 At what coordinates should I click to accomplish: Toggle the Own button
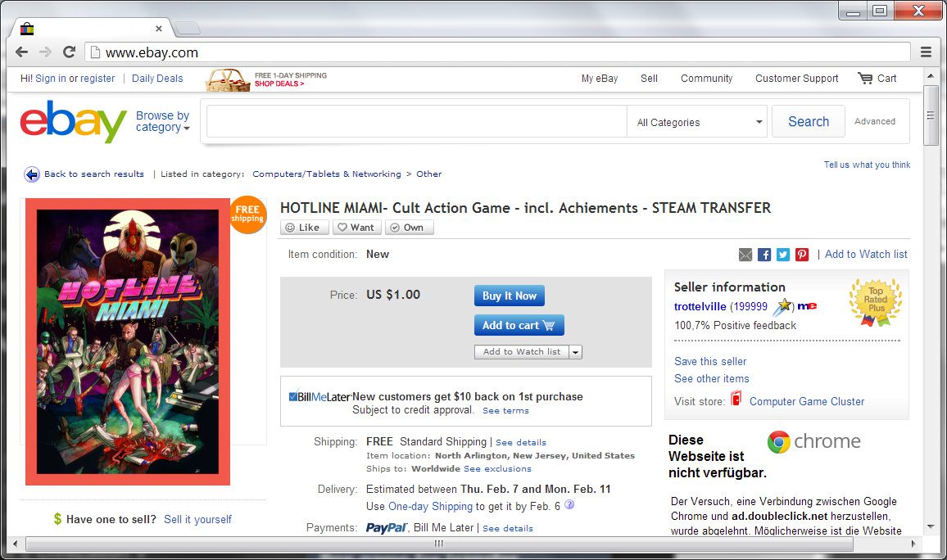[409, 228]
